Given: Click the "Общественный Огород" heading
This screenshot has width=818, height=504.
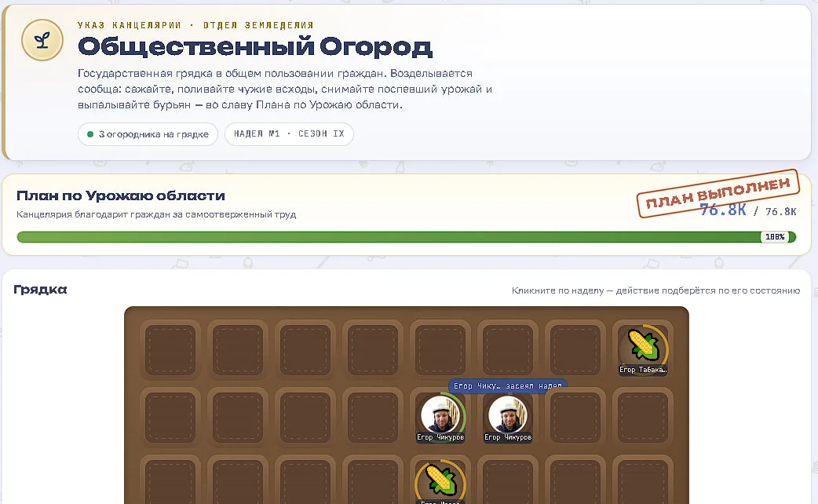Looking at the screenshot, I should [x=255, y=46].
